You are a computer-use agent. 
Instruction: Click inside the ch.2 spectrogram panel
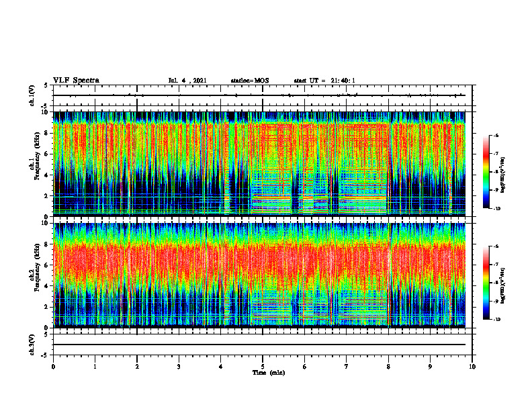259,275
